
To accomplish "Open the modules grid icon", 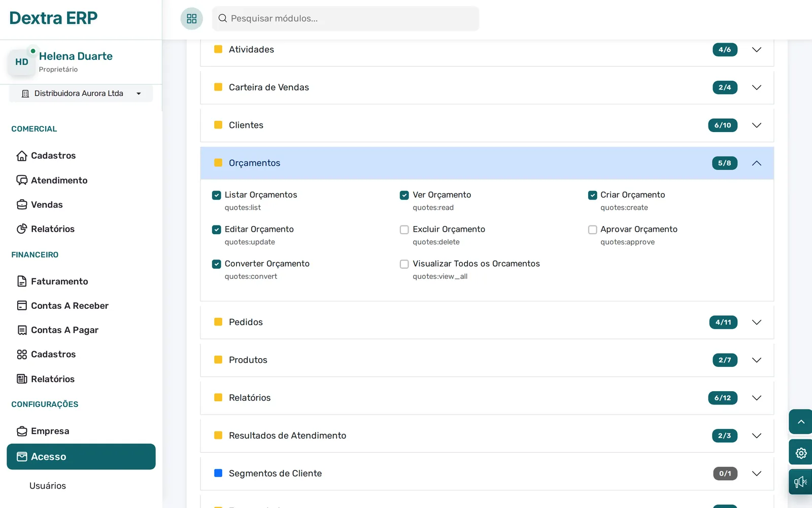I will click(191, 19).
